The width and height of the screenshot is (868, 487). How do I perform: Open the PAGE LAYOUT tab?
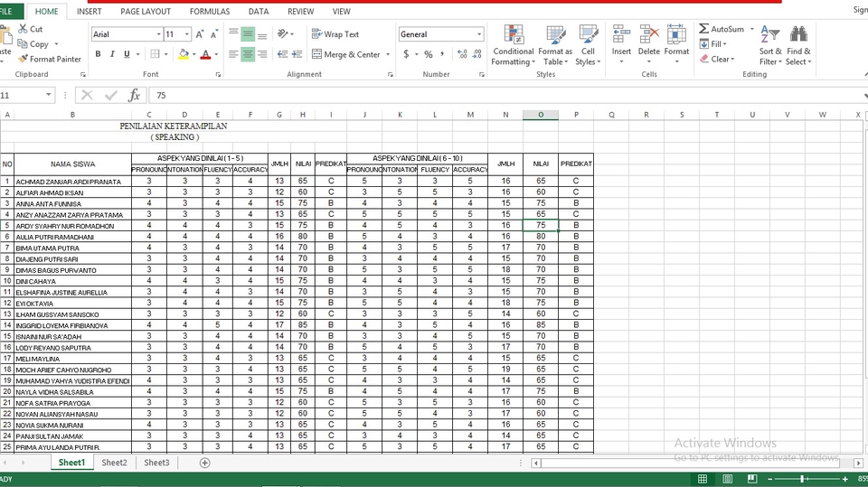(x=146, y=11)
